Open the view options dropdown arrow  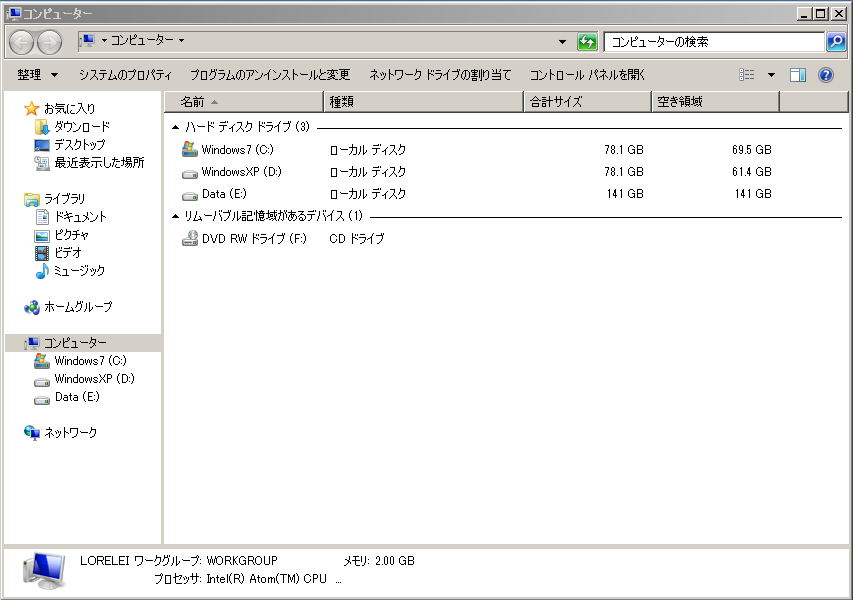click(771, 74)
